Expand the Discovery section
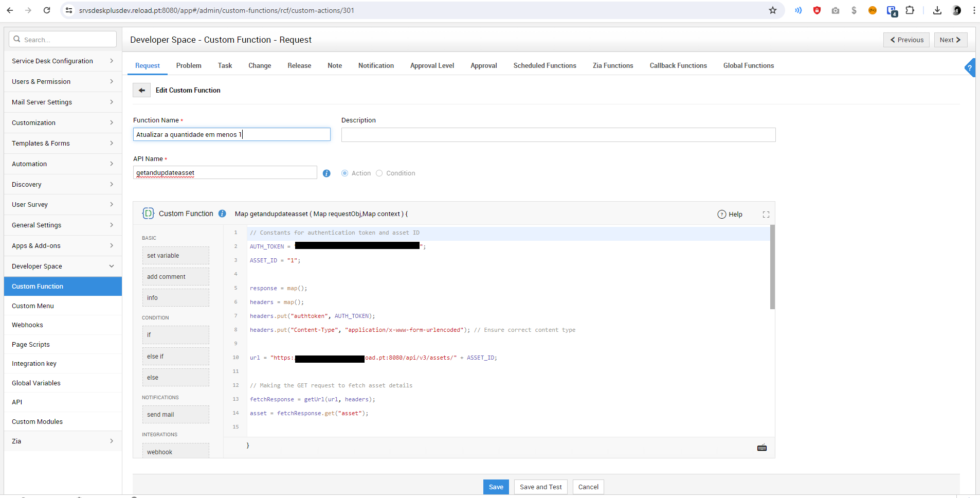 click(x=63, y=184)
